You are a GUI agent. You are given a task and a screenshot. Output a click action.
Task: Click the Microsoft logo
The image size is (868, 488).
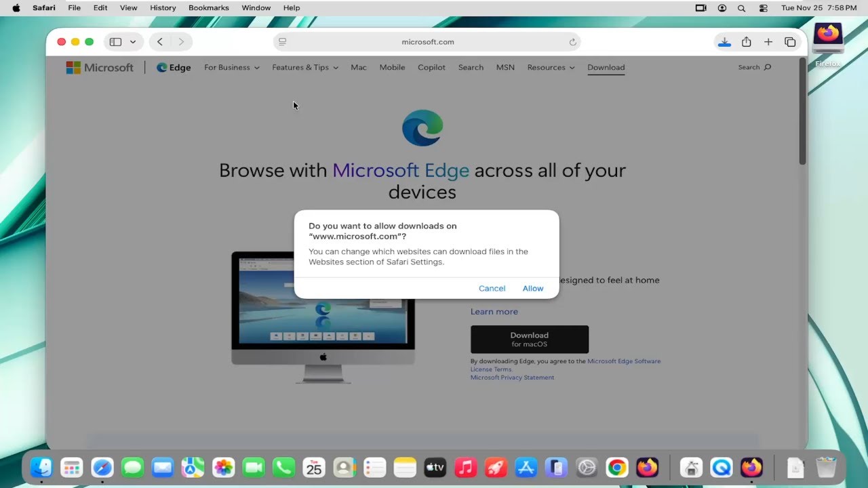point(100,67)
